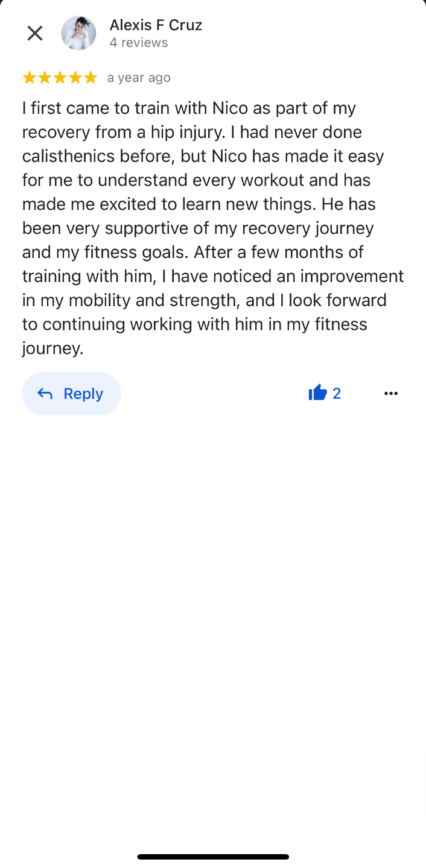Tap the word 'journey.' ending the review
The height and width of the screenshot is (868, 426).
[x=53, y=349]
